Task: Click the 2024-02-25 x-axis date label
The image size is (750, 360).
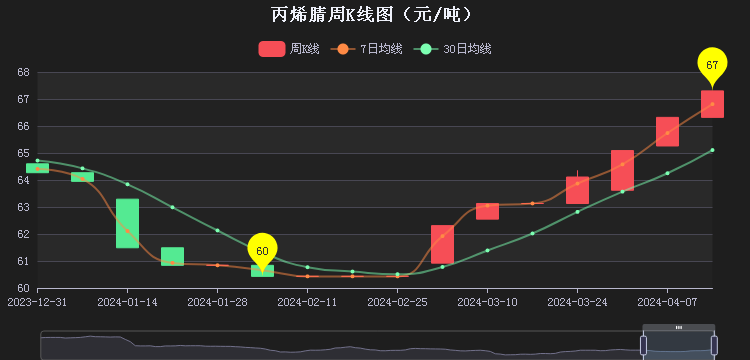Action: (397, 302)
